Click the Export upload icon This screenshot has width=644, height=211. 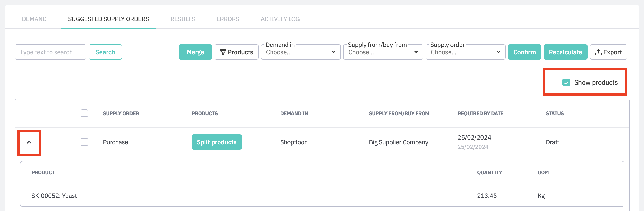pyautogui.click(x=598, y=52)
